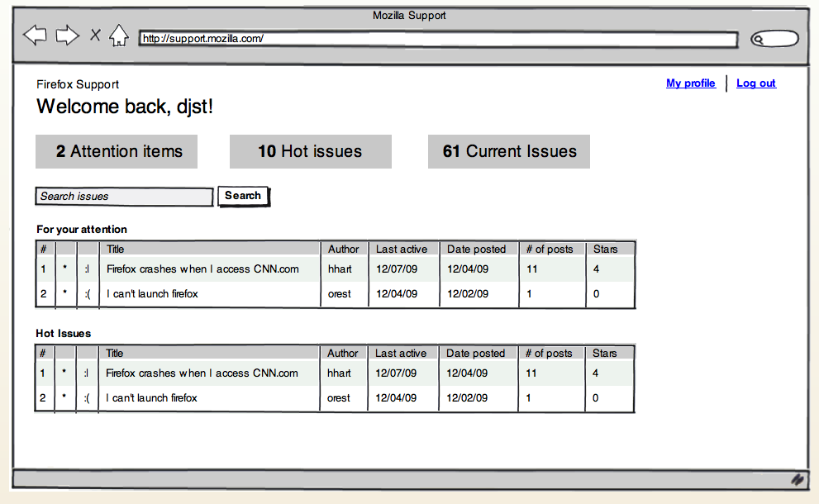Screen dimensions: 819x504
Task: Sort attention table by Stars header
Action: [x=606, y=250]
